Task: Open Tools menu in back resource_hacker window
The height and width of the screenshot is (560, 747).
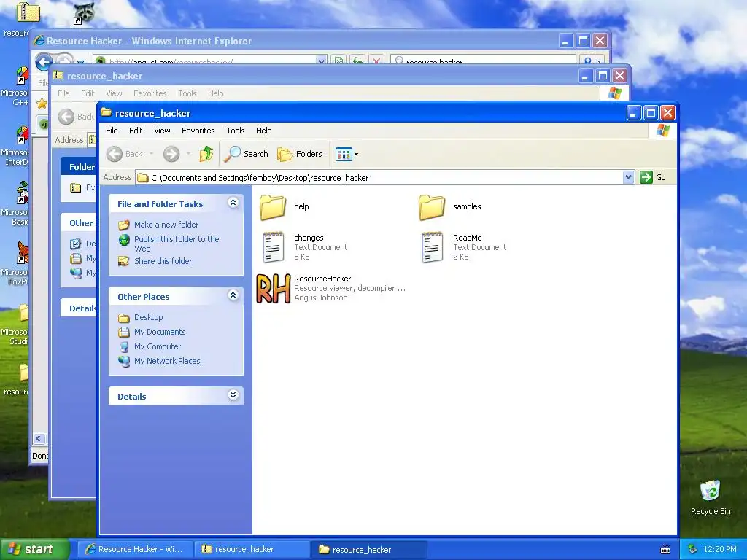Action: (x=187, y=93)
